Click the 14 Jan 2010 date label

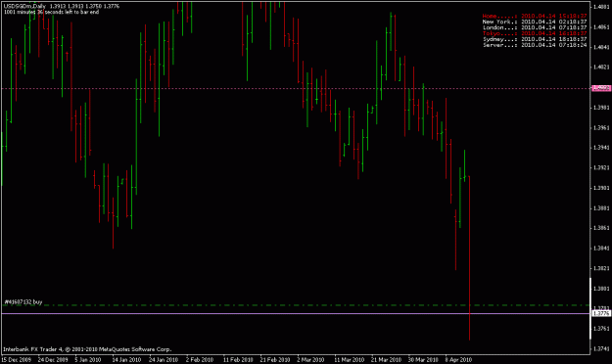[x=126, y=360]
